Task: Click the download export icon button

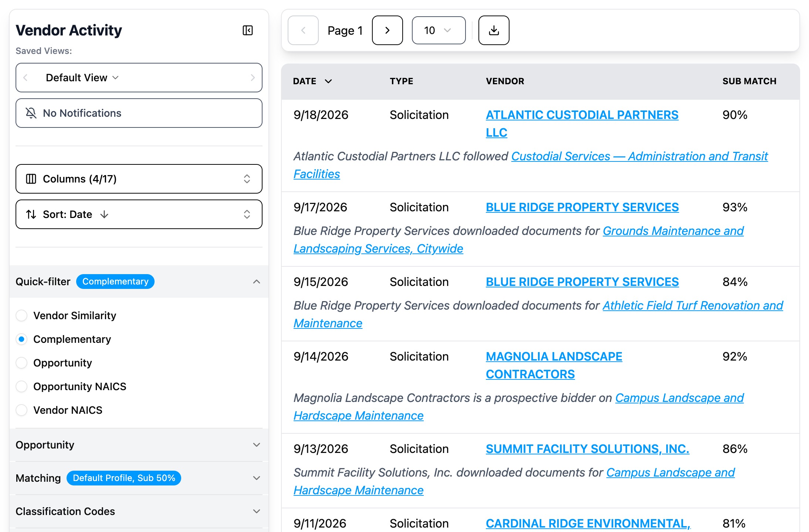Action: tap(494, 30)
